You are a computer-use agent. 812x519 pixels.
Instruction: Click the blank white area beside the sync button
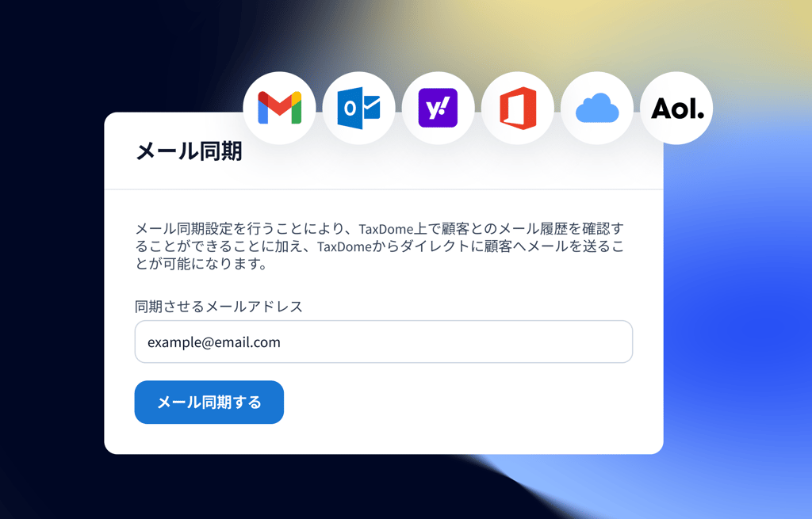[x=466, y=402]
